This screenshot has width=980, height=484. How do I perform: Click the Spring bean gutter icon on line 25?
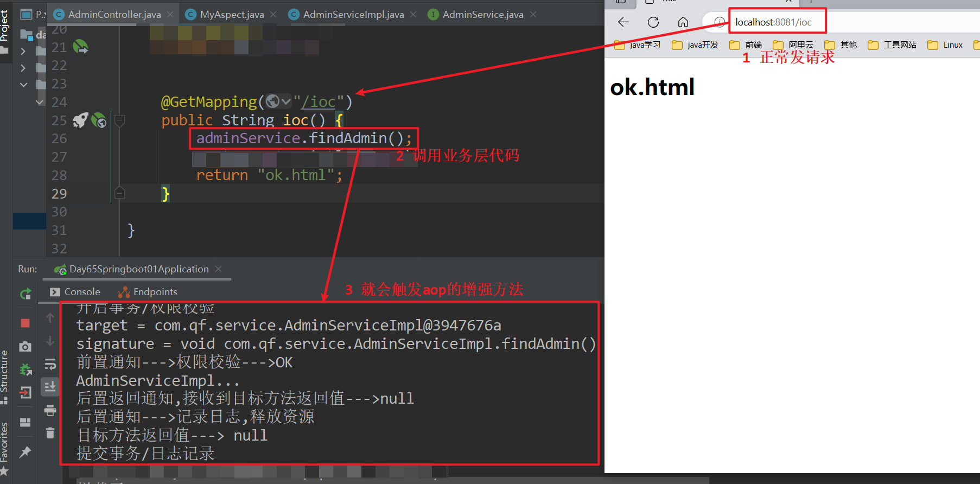(x=99, y=120)
